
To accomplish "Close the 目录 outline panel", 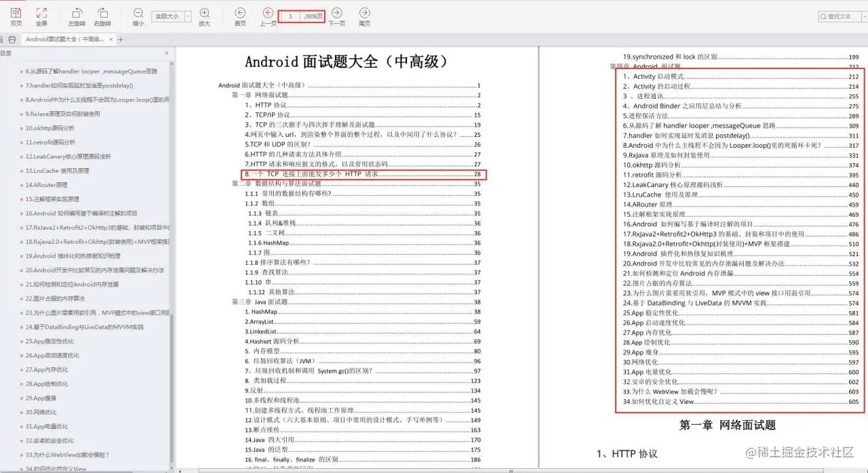I will point(167,53).
